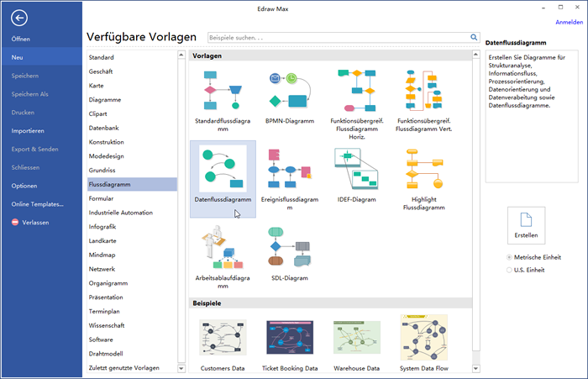
Task: Open the Ticket Booking Data example thumbnail
Action: (290, 337)
